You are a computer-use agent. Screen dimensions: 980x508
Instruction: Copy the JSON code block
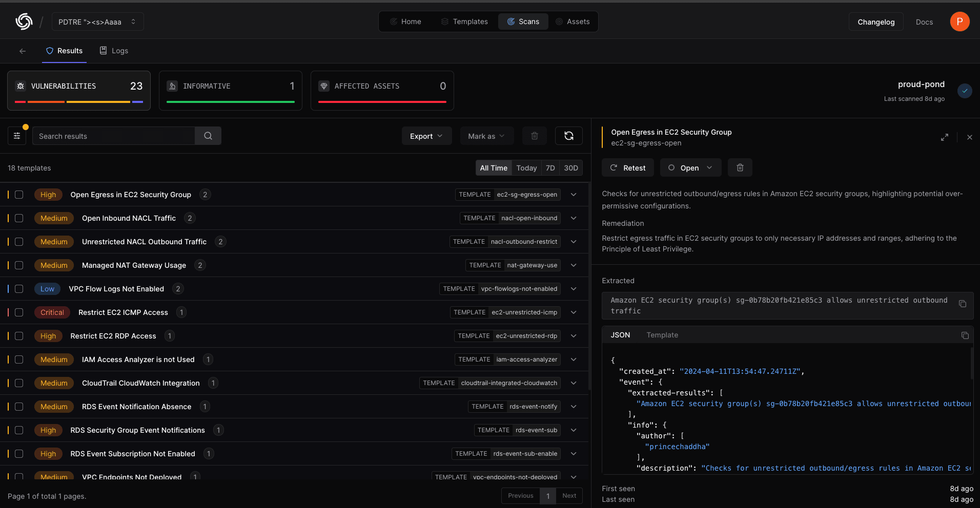coord(965,335)
